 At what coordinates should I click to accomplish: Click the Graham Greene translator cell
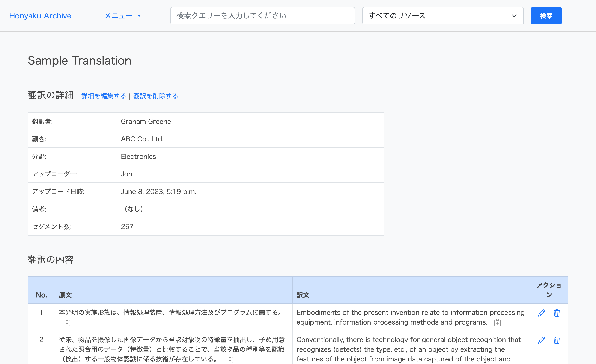tap(146, 121)
